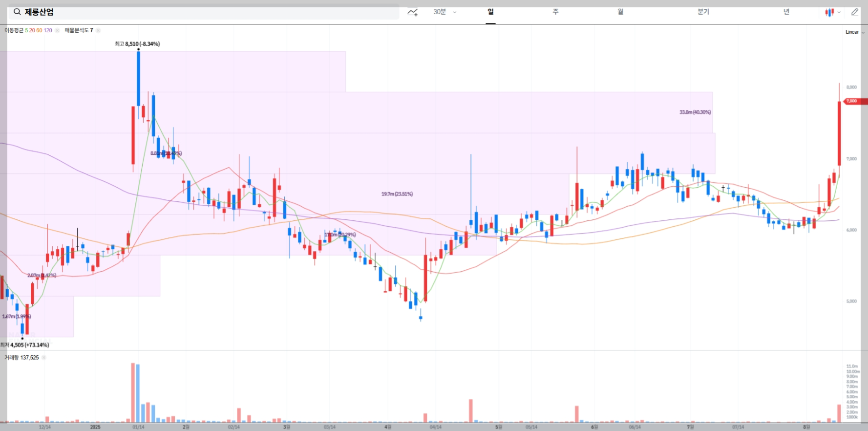Switch to the 분기 quarterly tab
The width and height of the screenshot is (868, 431).
[703, 12]
